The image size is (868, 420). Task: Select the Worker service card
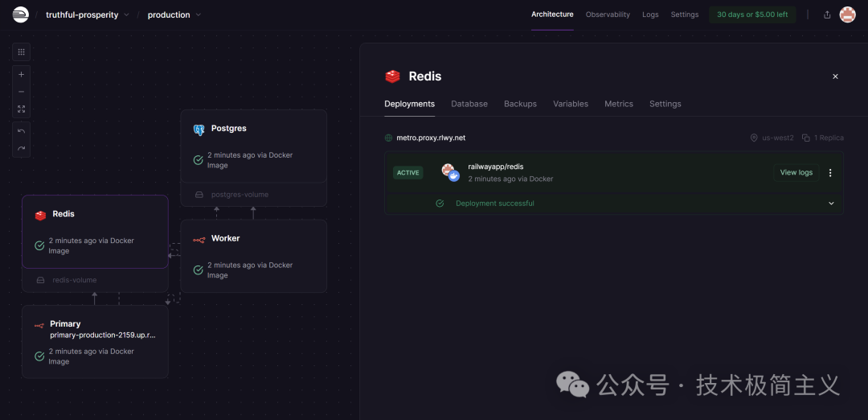coord(253,256)
